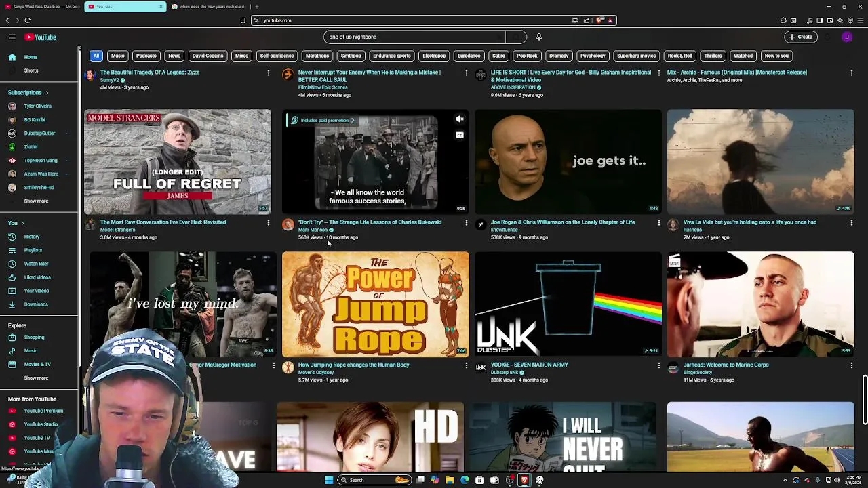Go back with the browser back arrow

[x=7, y=20]
